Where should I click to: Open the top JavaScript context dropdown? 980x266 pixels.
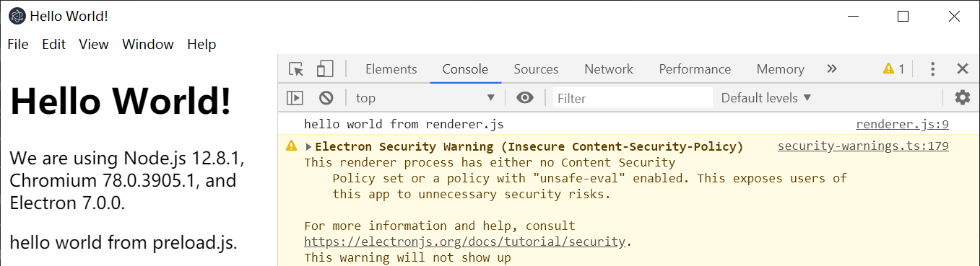pos(425,98)
